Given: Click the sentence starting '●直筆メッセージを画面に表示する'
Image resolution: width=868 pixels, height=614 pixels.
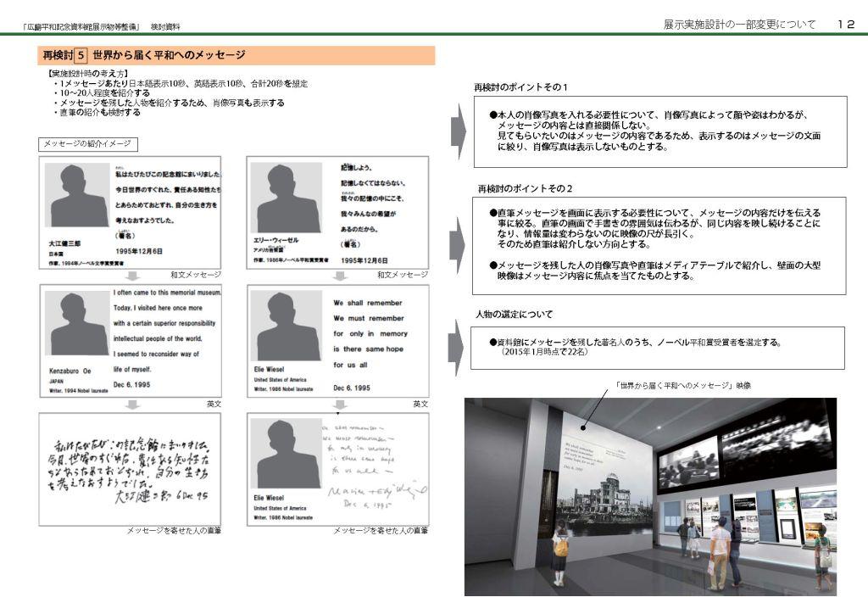Looking at the screenshot, I should coord(655,228).
